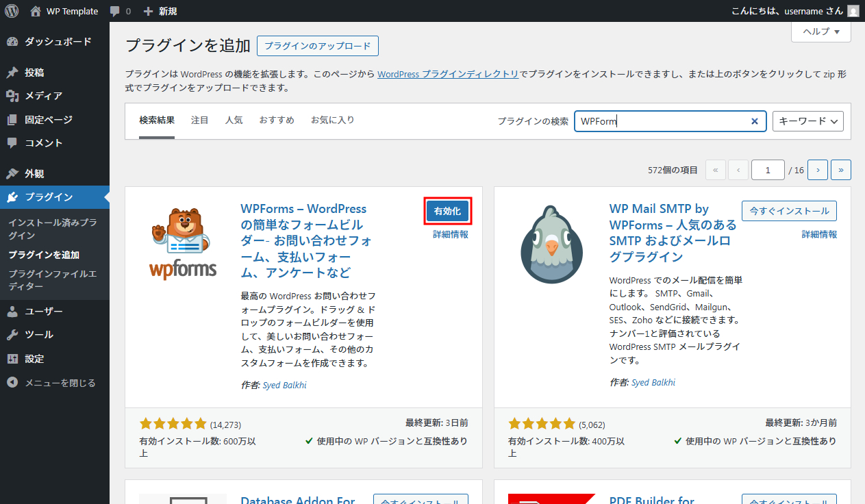Click the 新規 plus icon in admin bar
The height and width of the screenshot is (504, 865).
(148, 12)
